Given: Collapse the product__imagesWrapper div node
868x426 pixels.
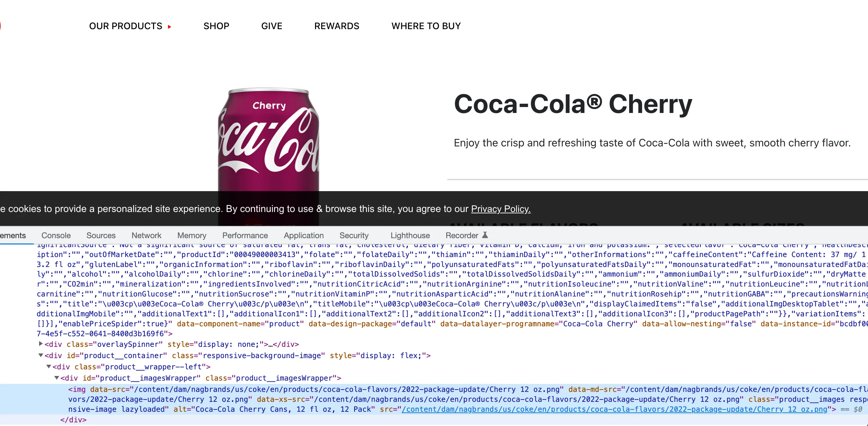Looking at the screenshot, I should 57,377.
